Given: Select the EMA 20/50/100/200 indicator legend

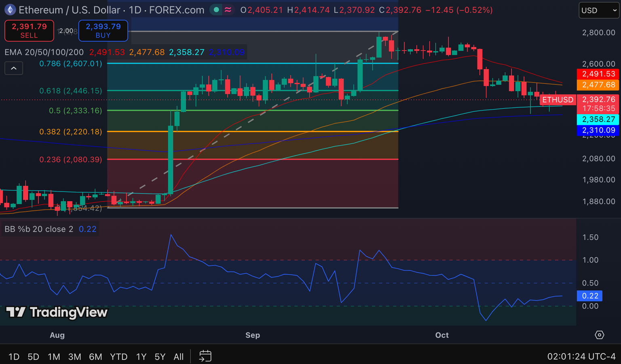Looking at the screenshot, I should point(44,52).
